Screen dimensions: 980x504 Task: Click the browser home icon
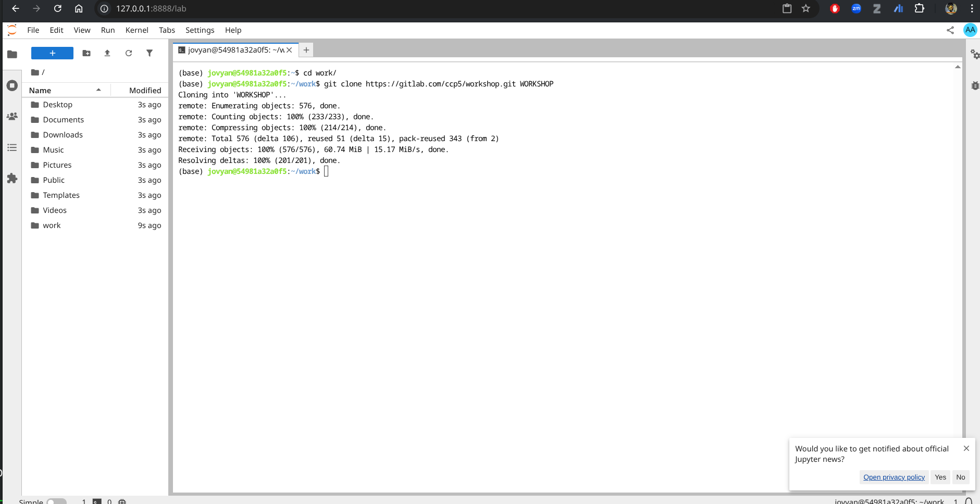point(79,8)
